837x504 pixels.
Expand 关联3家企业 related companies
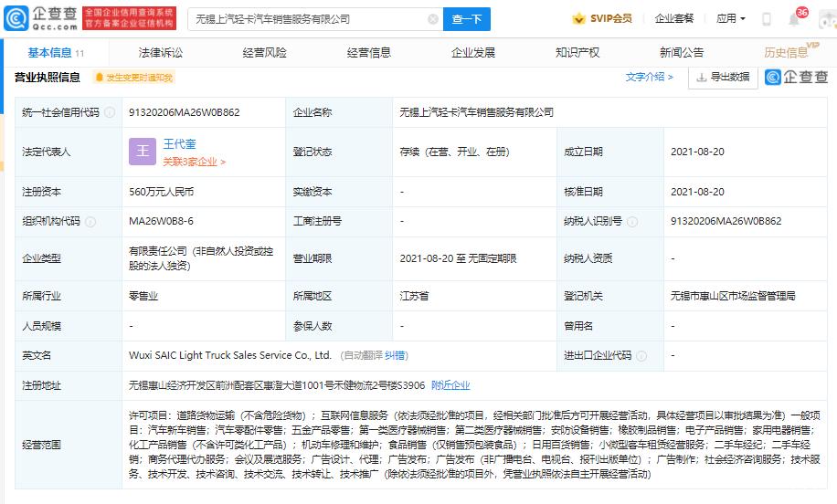tap(195, 162)
